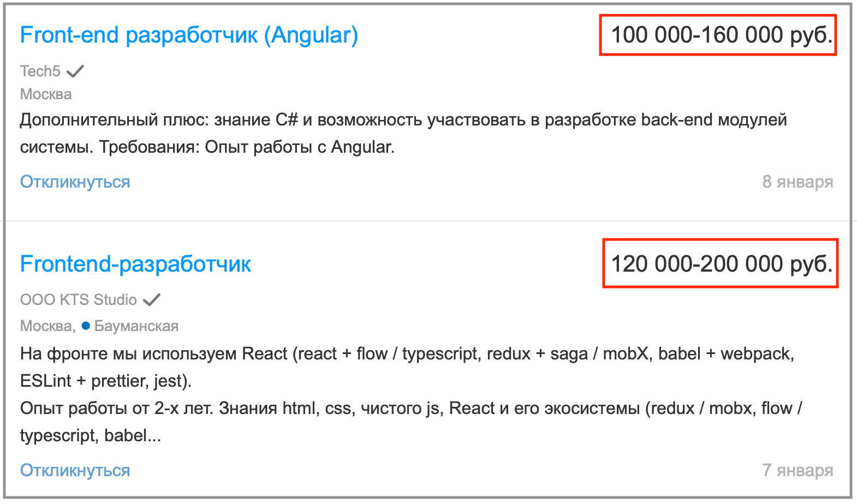Click the На фронте мы используем React text
Image resolution: width=857 pixels, height=504 pixels.
[407, 354]
